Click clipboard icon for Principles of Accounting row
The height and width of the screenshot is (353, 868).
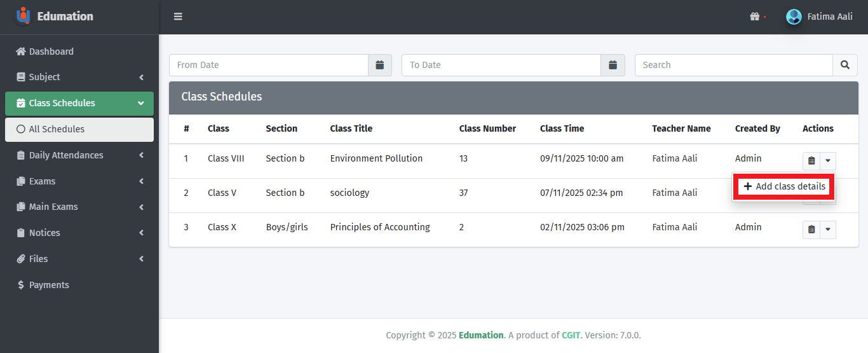click(x=811, y=230)
